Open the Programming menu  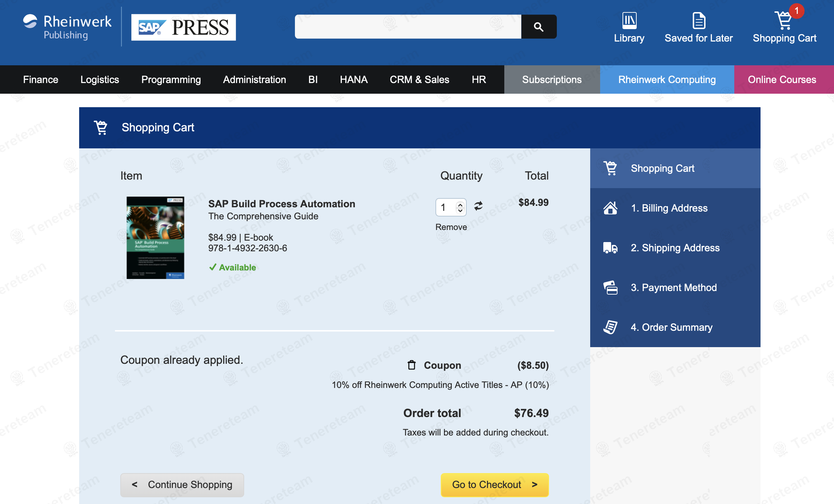tap(171, 79)
